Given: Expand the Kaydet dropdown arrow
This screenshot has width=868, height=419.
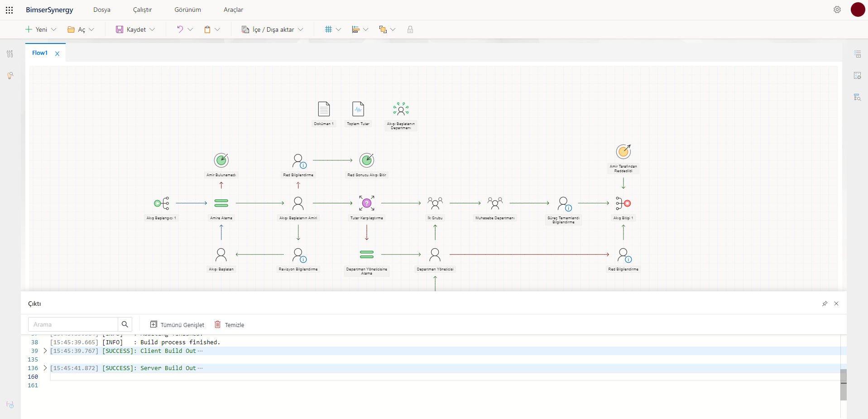Looking at the screenshot, I should [152, 29].
